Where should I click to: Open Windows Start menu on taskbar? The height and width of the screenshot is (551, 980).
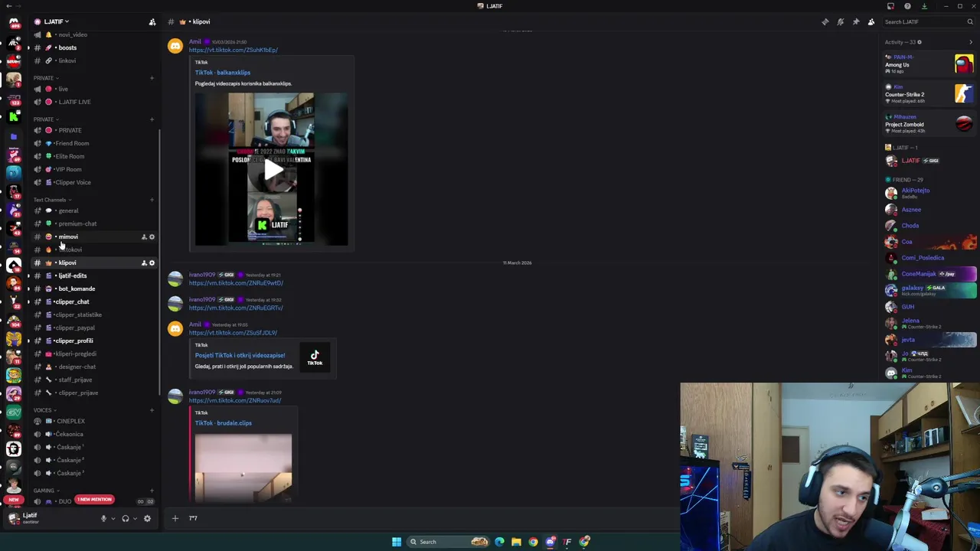point(397,542)
